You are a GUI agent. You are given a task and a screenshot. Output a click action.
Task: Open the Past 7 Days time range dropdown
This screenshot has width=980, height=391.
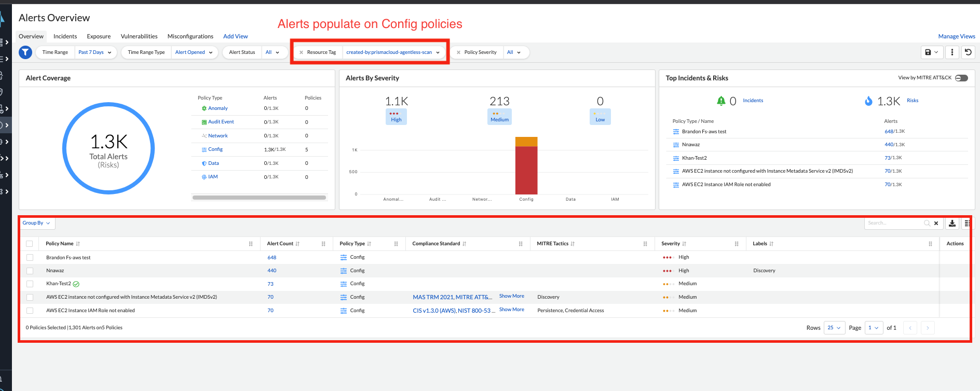coord(94,52)
